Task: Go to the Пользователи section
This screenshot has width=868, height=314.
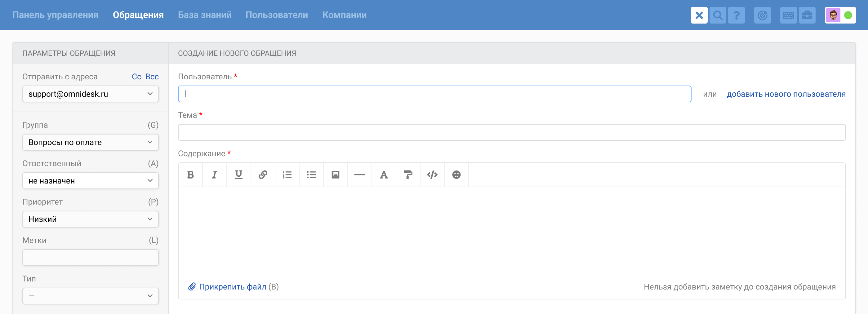Action: 276,15
